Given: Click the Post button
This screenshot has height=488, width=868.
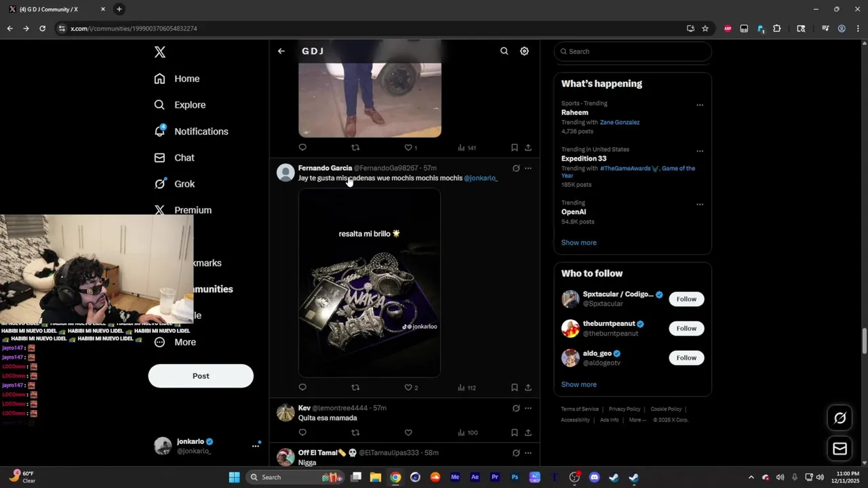Looking at the screenshot, I should point(201,376).
